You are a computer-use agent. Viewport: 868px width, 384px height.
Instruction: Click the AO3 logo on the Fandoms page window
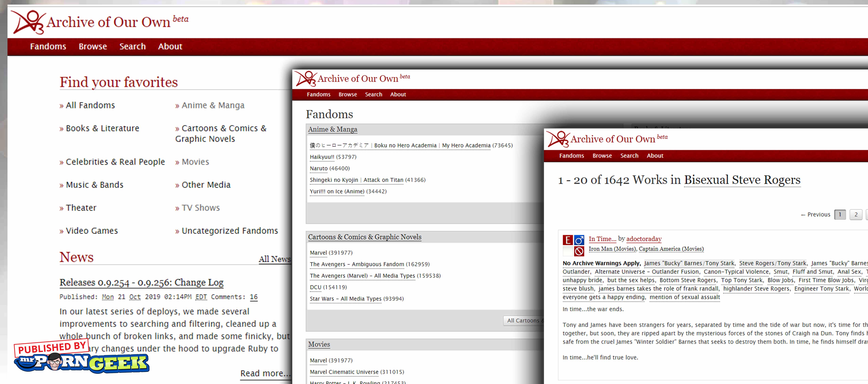[x=306, y=79]
